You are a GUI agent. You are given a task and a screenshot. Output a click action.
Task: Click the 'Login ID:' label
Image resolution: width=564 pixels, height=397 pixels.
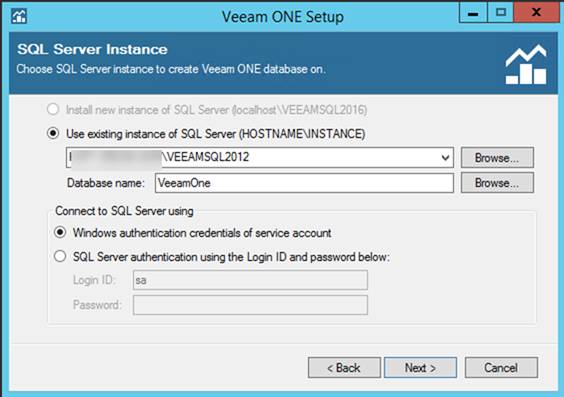94,280
